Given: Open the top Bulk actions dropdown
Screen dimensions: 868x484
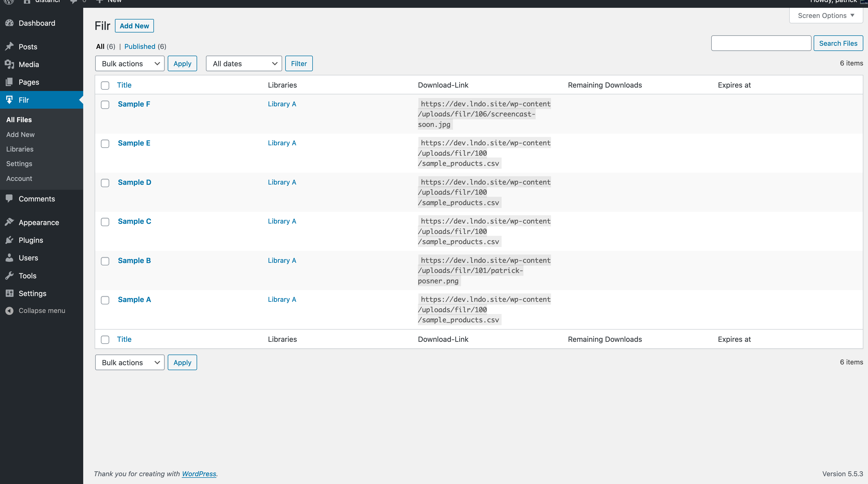Looking at the screenshot, I should 130,64.
